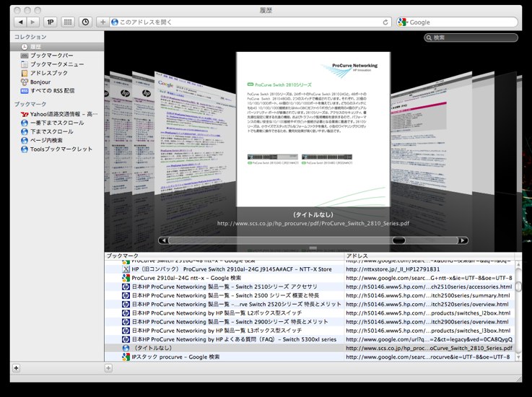Click the 検索 history search box

[471, 38]
